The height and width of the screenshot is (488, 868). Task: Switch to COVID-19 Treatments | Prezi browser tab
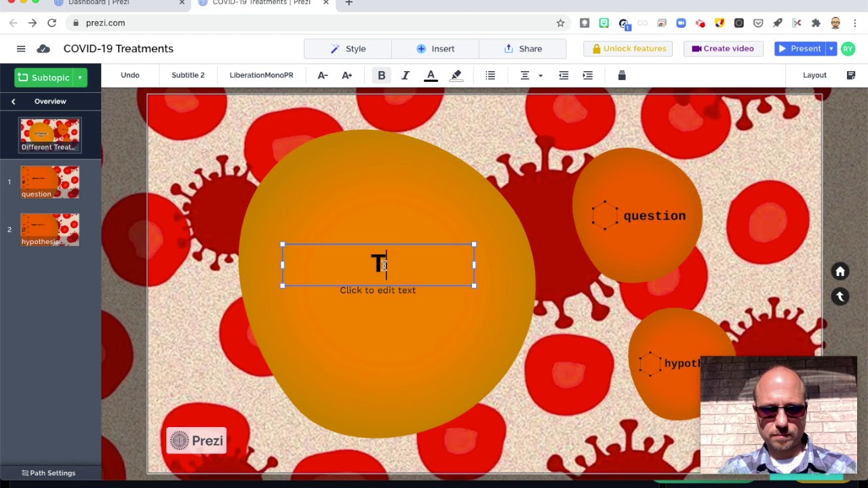(261, 3)
